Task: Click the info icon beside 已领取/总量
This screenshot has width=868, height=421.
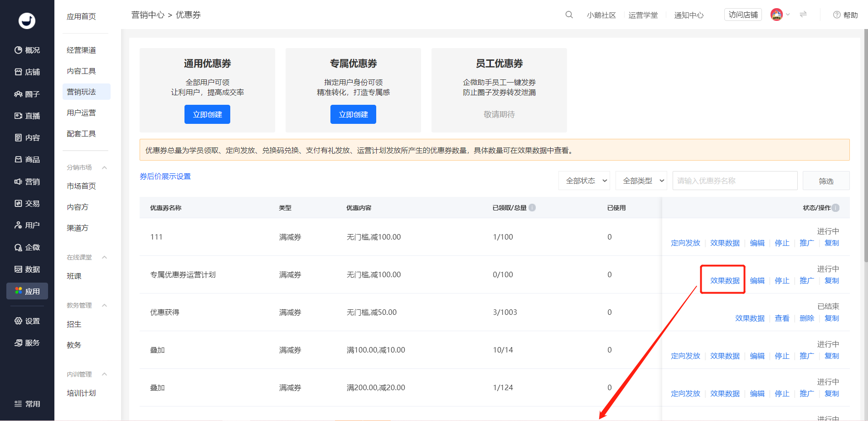Action: [532, 208]
